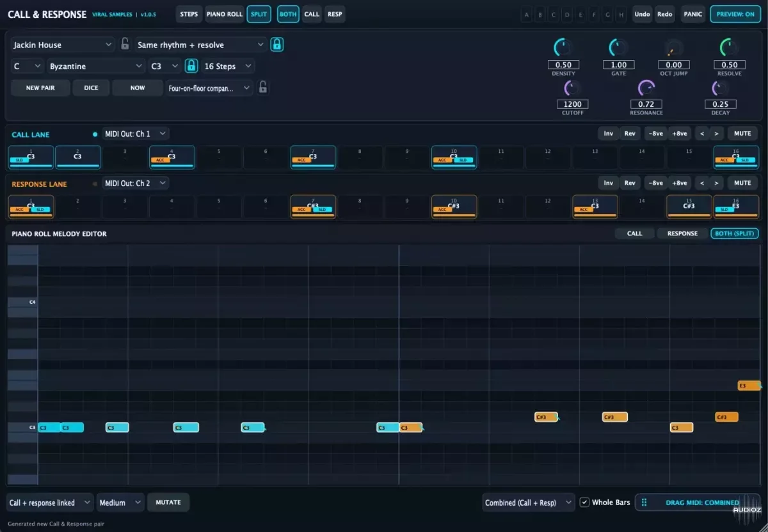Shift Call lane pattern right

[x=716, y=134]
